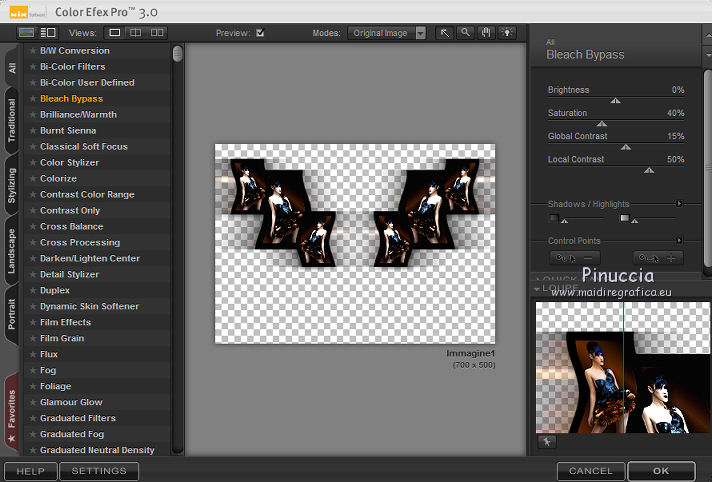
Task: Collapse the Loupe section triangle
Action: click(537, 289)
